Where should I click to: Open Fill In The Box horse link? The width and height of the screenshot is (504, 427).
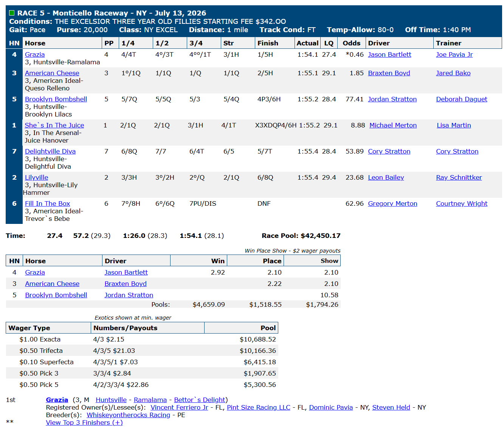pos(48,203)
